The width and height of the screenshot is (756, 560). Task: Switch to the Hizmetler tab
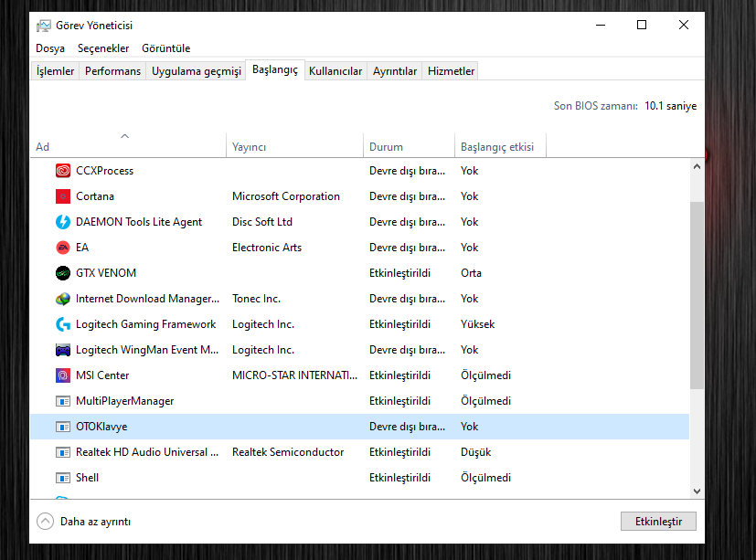(452, 71)
